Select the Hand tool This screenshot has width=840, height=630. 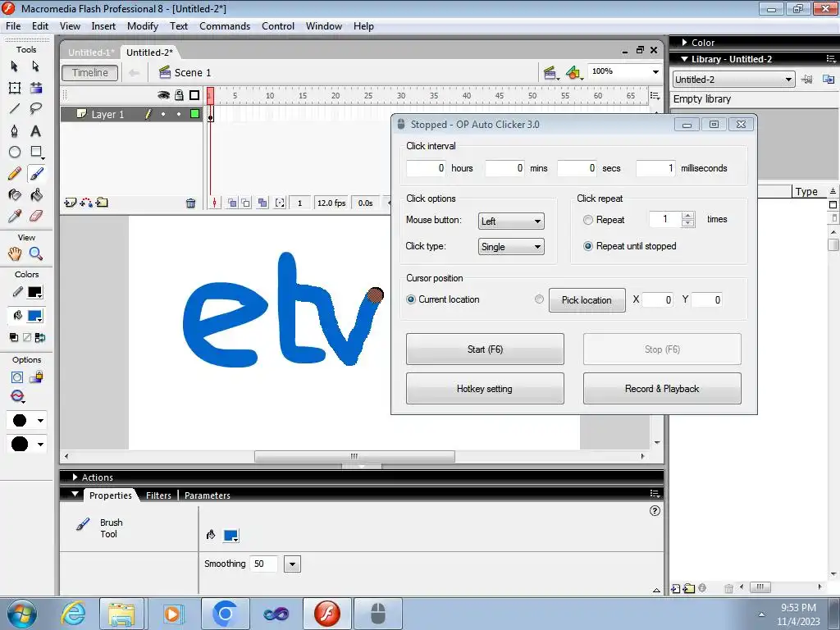tap(15, 253)
